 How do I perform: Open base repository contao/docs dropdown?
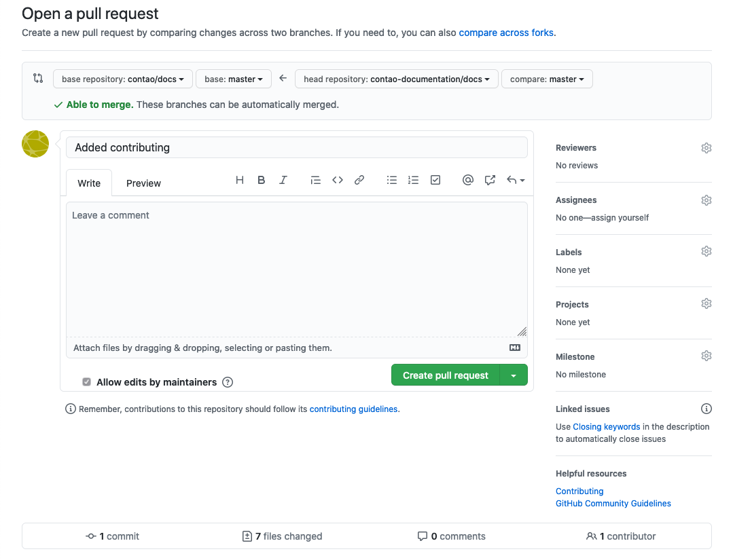123,79
